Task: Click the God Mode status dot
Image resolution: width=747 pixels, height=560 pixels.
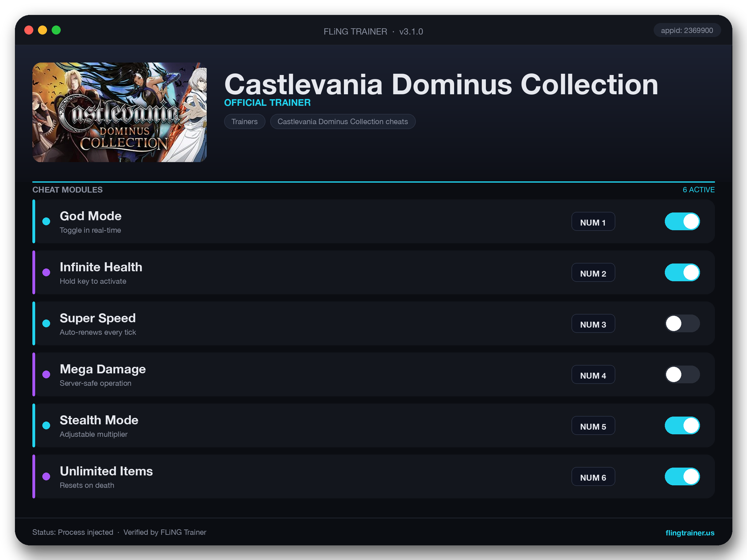Action: [46, 222]
